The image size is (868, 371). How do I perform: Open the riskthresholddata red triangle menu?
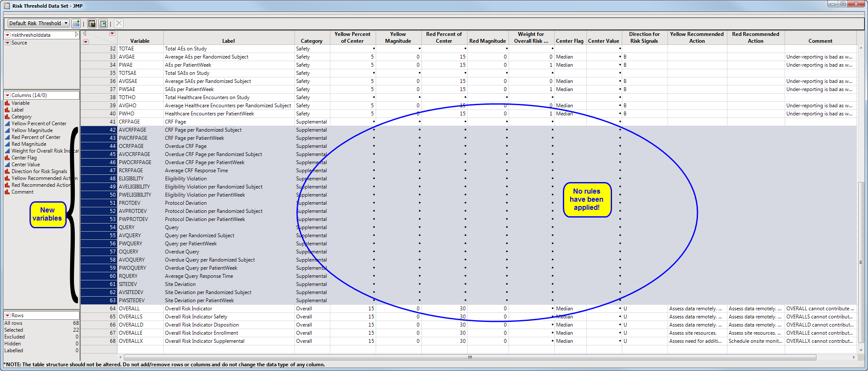tap(8, 35)
